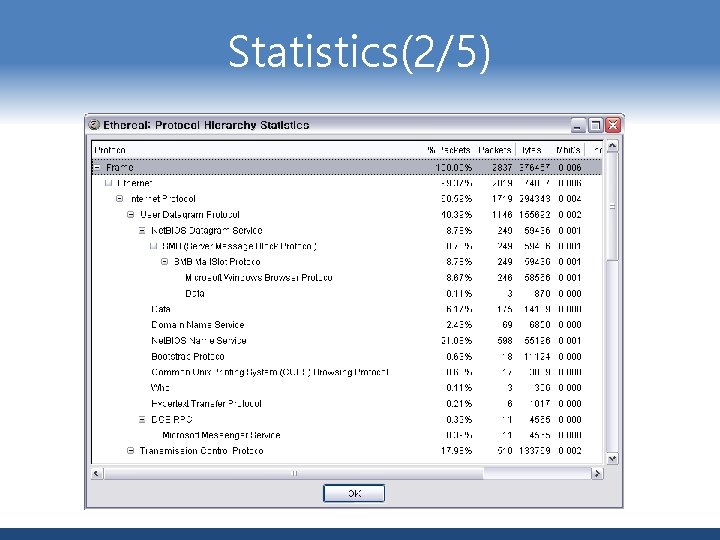Collapse the NetBIOS Datagram Service node
The image size is (720, 540).
tap(142, 231)
